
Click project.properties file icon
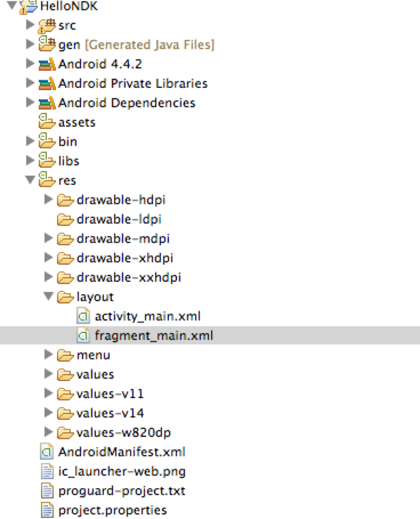47,510
